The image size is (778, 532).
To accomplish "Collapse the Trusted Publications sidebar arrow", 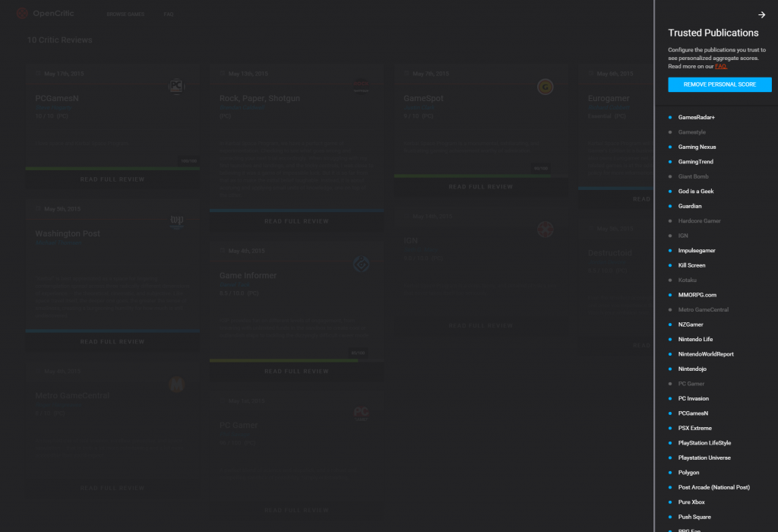I will tap(761, 14).
